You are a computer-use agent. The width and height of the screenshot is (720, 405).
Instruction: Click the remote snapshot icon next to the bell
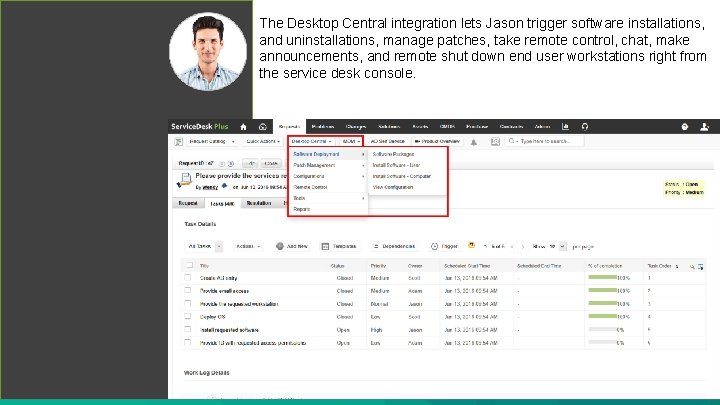[x=495, y=142]
